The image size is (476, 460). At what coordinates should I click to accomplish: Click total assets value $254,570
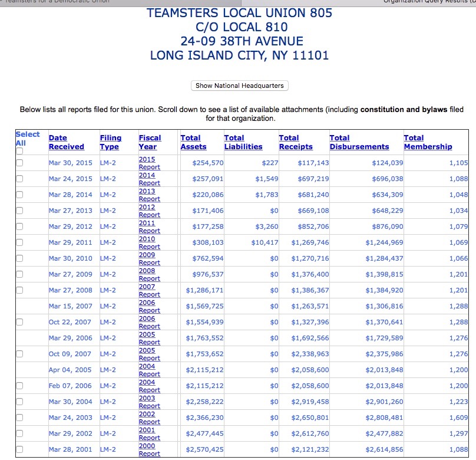(207, 163)
